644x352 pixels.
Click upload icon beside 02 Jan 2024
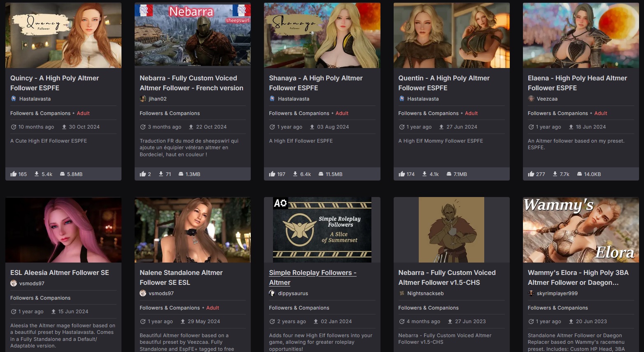(316, 321)
